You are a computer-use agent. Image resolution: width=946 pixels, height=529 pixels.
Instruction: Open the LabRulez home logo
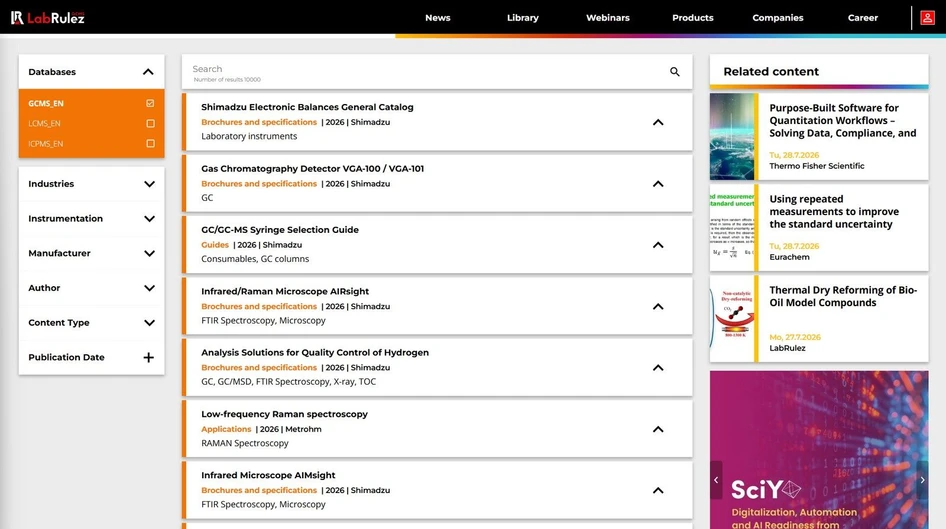tap(48, 17)
